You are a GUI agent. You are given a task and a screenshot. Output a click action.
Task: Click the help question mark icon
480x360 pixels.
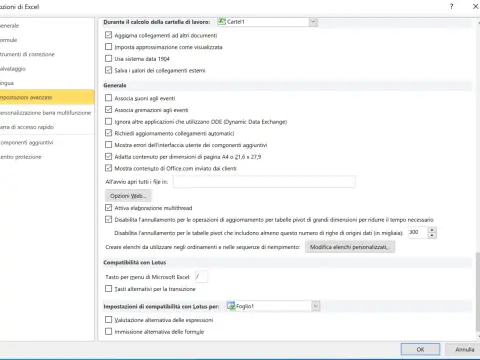[451, 6]
